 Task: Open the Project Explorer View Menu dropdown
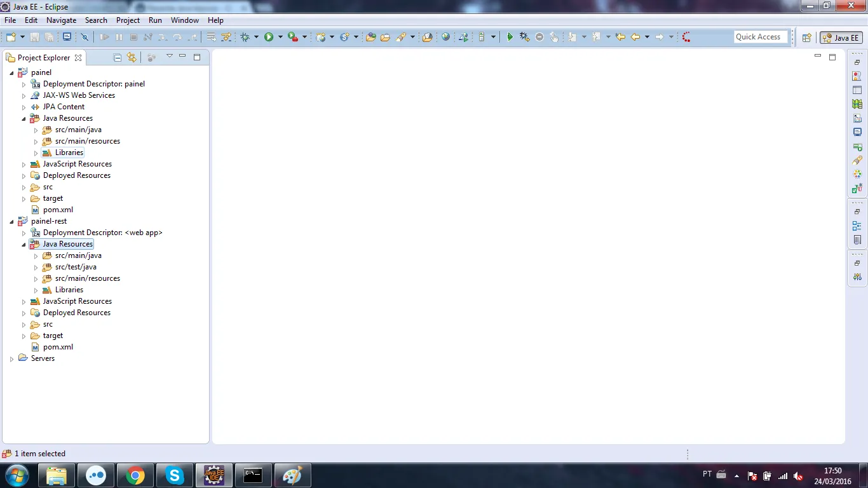170,57
